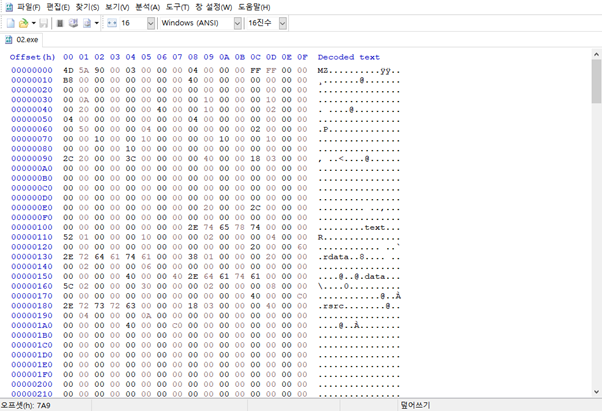Viewport: 602px width, 411px height.
Task: Select the 02.exe file tab
Action: pyautogui.click(x=22, y=40)
